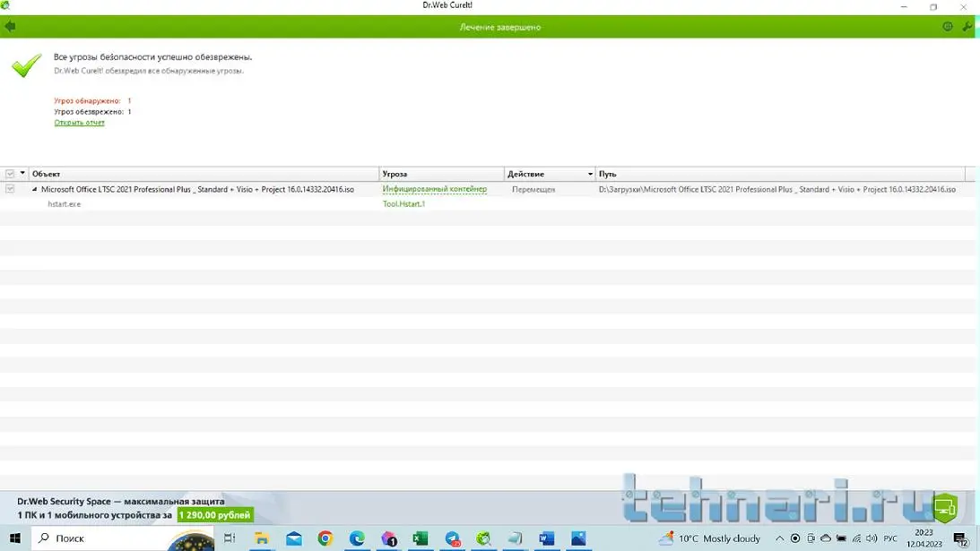Toggle checkbox for Microsoft Office LTSC row
Image resolution: width=980 pixels, height=551 pixels.
[10, 189]
